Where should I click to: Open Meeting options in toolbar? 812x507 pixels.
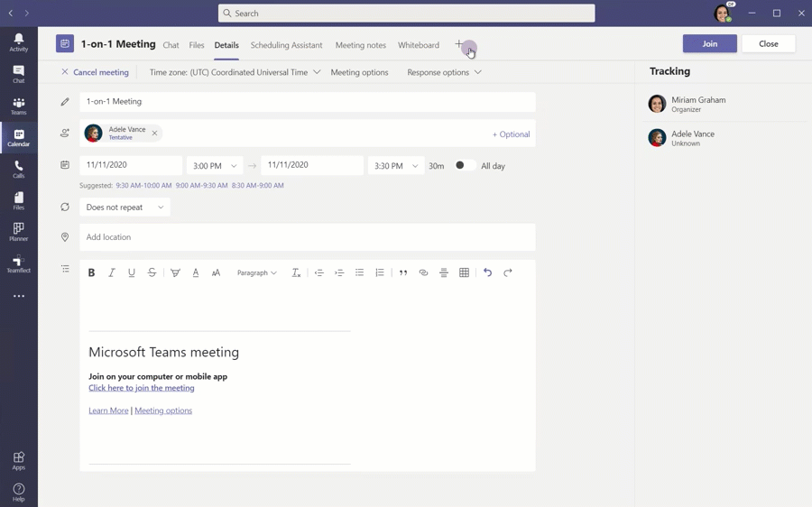pos(359,72)
